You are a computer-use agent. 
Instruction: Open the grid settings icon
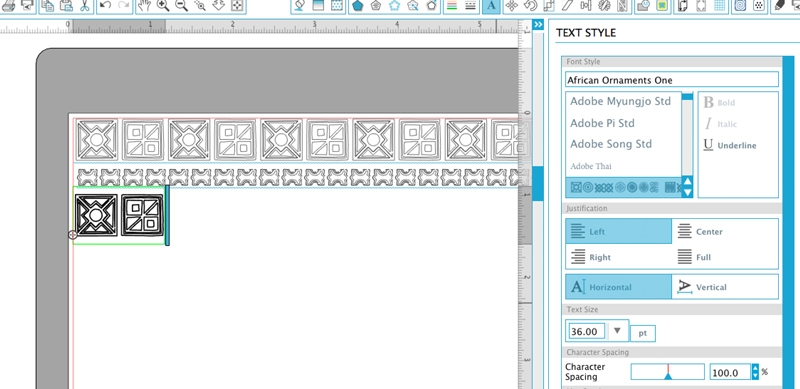(720, 6)
